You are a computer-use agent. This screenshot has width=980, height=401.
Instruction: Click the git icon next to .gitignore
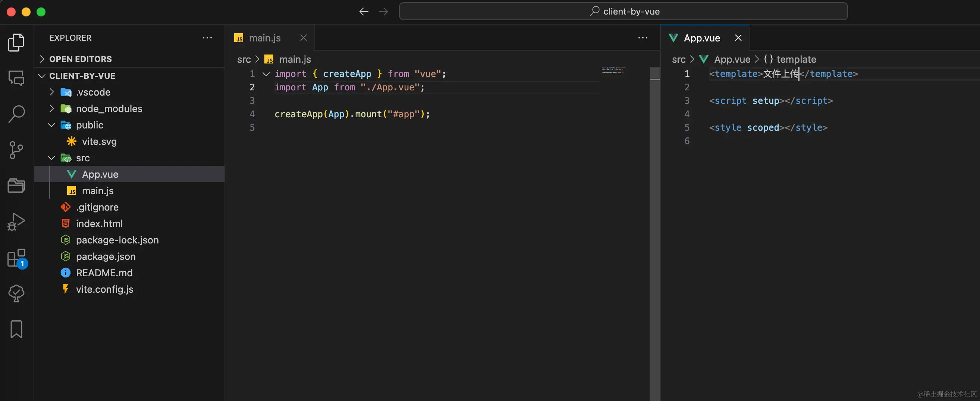[65, 207]
